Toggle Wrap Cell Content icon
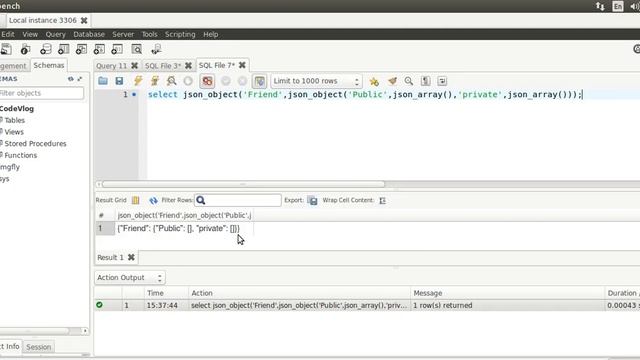 click(x=382, y=200)
